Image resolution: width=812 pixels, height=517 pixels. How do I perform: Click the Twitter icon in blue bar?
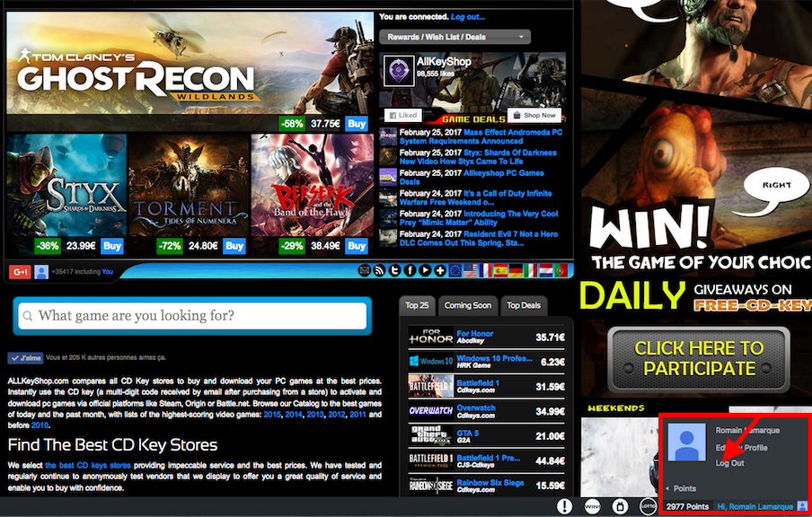tap(395, 271)
